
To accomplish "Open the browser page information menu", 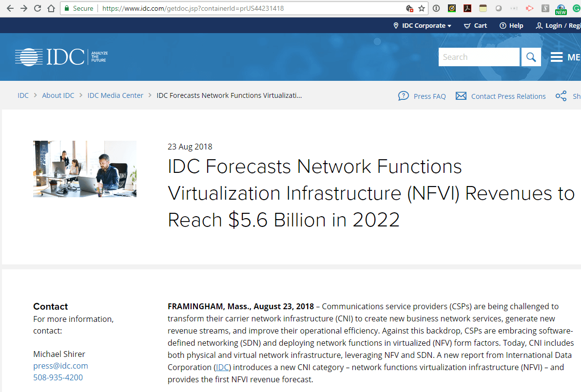I will pyautogui.click(x=435, y=8).
